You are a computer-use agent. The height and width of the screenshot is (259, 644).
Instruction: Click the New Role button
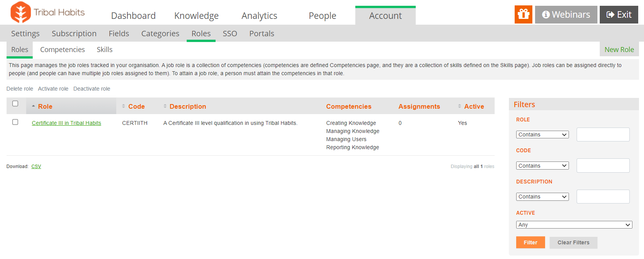[x=619, y=49]
